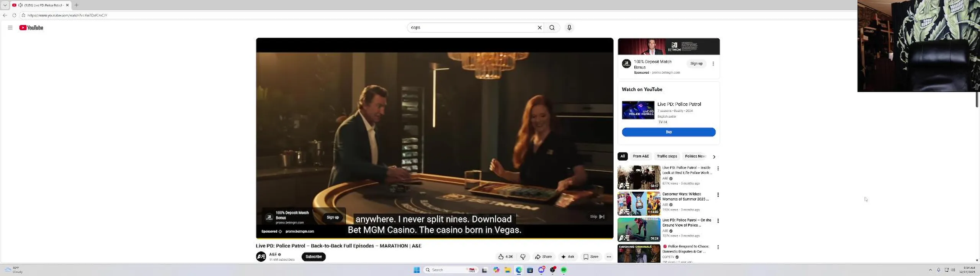Open options for On the Ground View video
980x276 pixels.
pyautogui.click(x=718, y=221)
